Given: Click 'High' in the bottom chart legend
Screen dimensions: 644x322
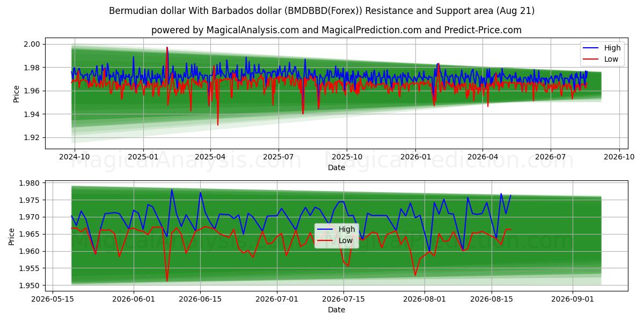Looking at the screenshot, I should point(347,229).
